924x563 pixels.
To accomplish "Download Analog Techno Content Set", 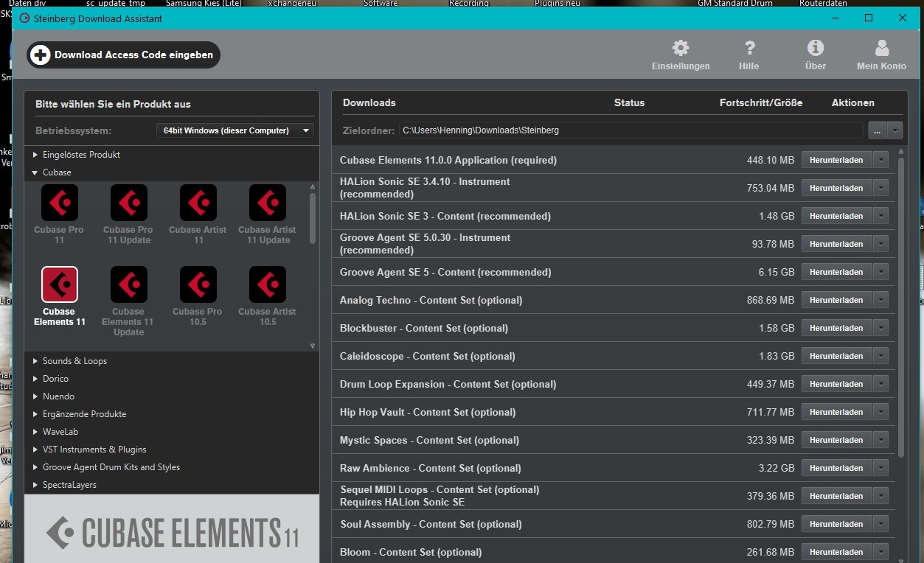I will point(836,300).
